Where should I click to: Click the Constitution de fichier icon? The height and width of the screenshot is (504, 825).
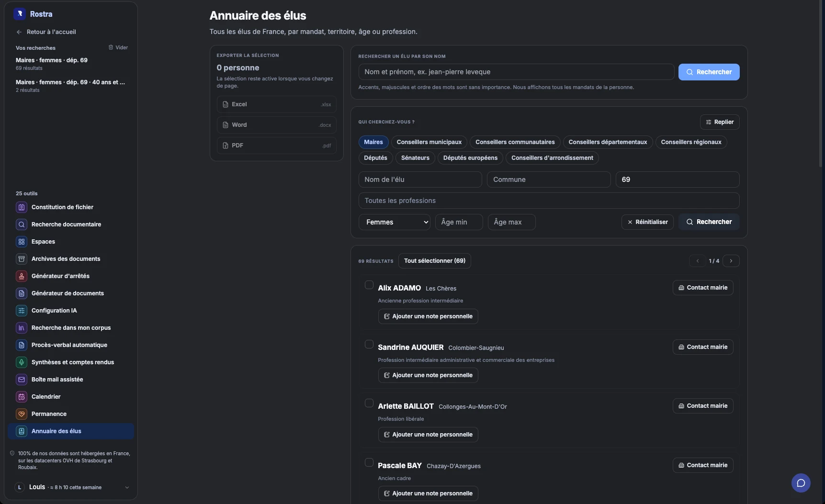[22, 207]
